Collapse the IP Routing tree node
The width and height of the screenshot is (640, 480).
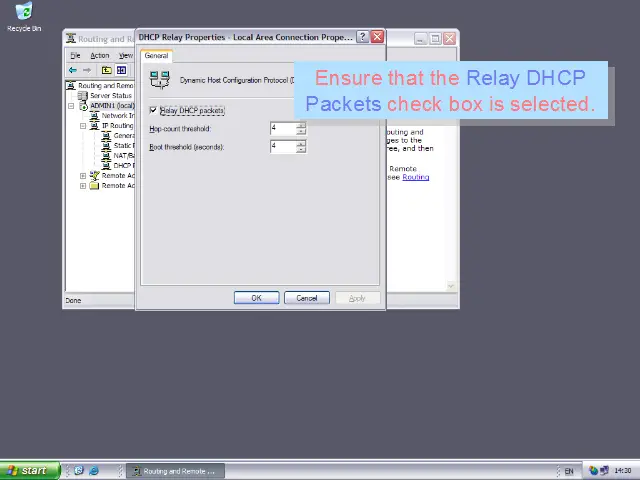tap(83, 126)
